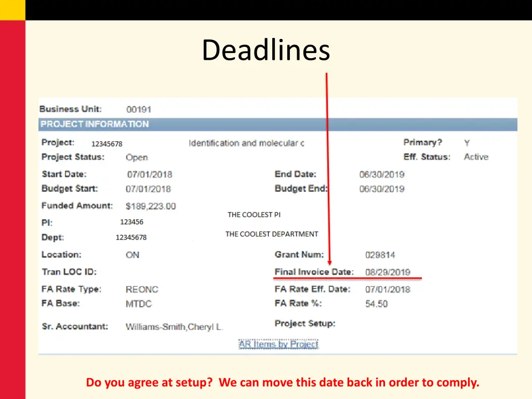Click Sr. Accountant name Williams-Smith,Cheryl L.

point(174,327)
